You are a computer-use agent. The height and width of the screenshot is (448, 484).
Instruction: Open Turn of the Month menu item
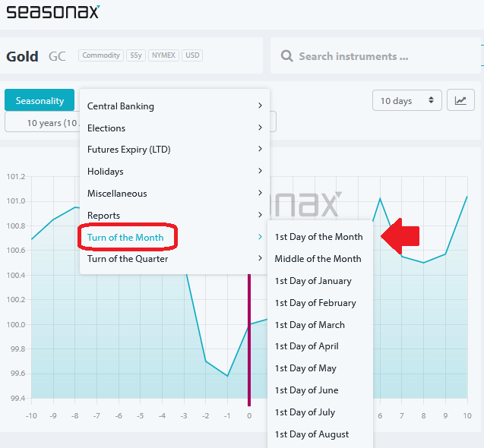click(x=125, y=237)
